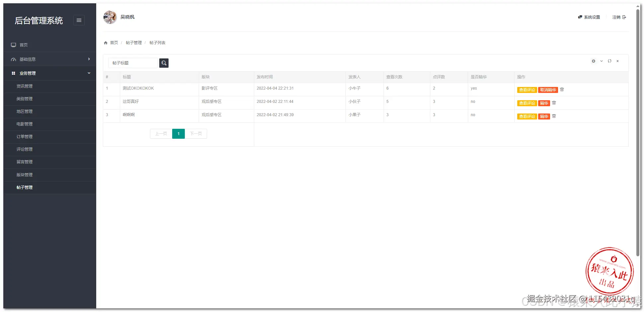The image size is (644, 312).
Task: Delete the 这哥真好 post
Action: click(x=554, y=103)
